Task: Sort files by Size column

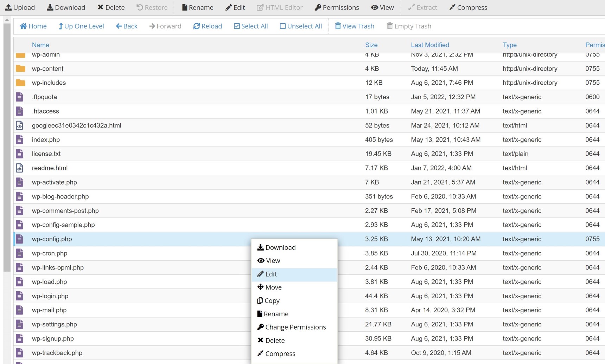Action: (371, 45)
